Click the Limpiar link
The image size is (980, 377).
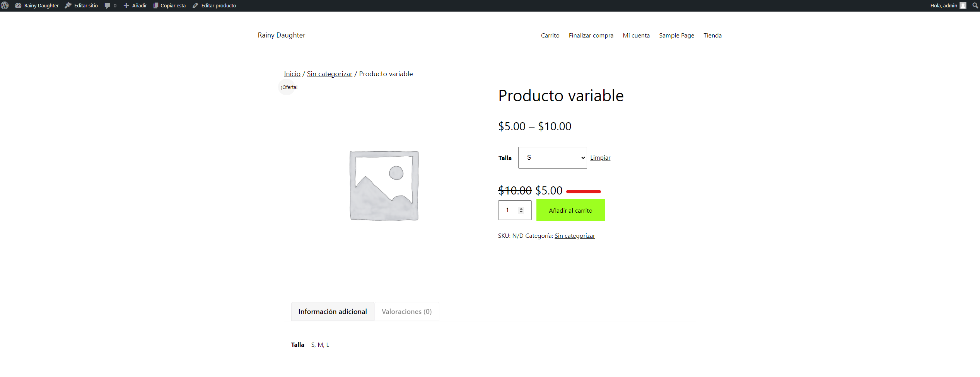[x=600, y=158]
